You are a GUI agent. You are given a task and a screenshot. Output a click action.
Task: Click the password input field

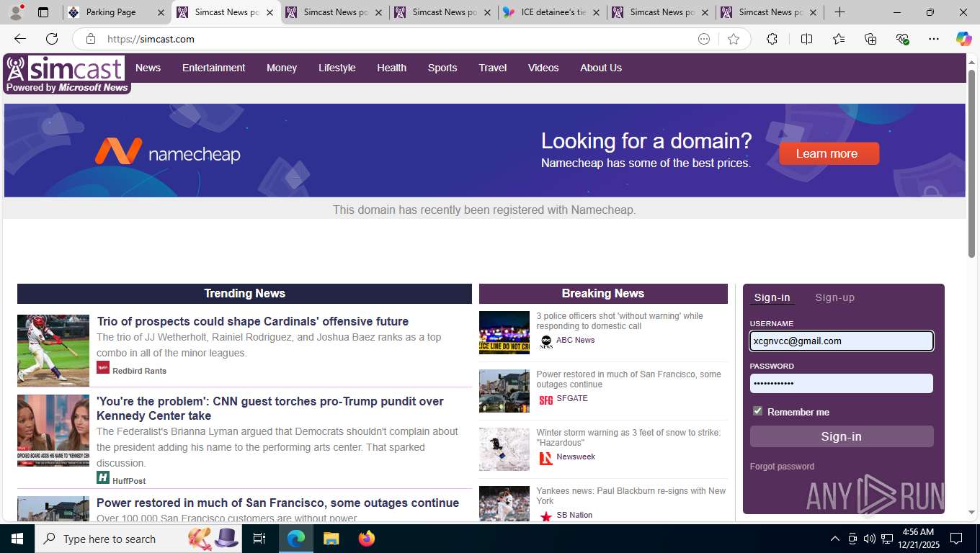point(841,383)
